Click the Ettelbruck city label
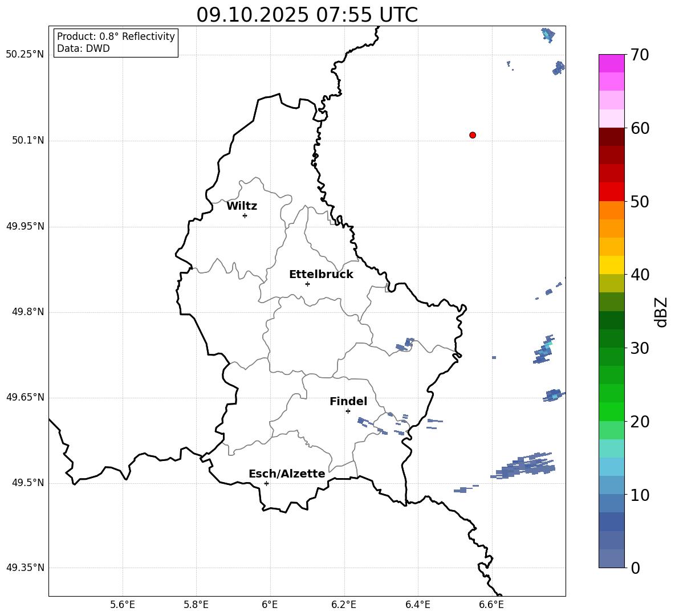The image size is (675, 616). [x=321, y=275]
